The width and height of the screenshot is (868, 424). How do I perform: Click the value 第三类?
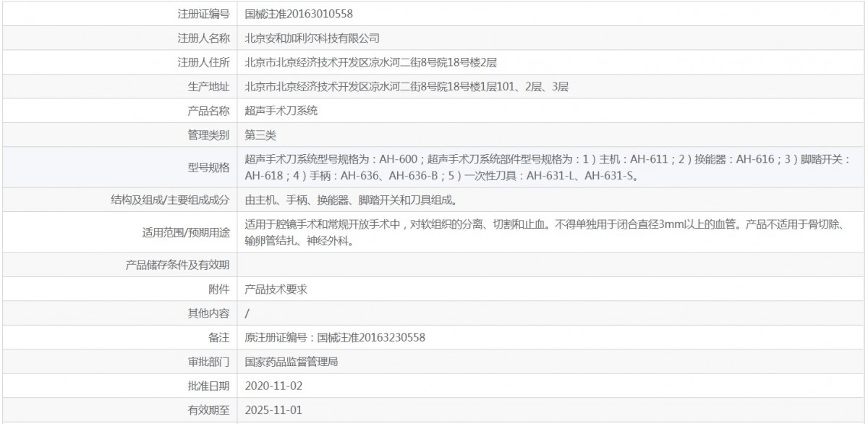260,135
